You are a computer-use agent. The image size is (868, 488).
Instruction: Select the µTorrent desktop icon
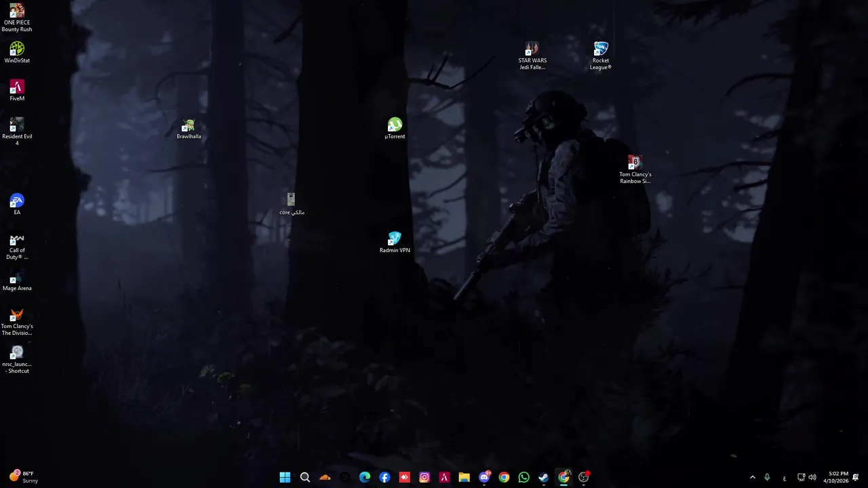pyautogui.click(x=395, y=129)
